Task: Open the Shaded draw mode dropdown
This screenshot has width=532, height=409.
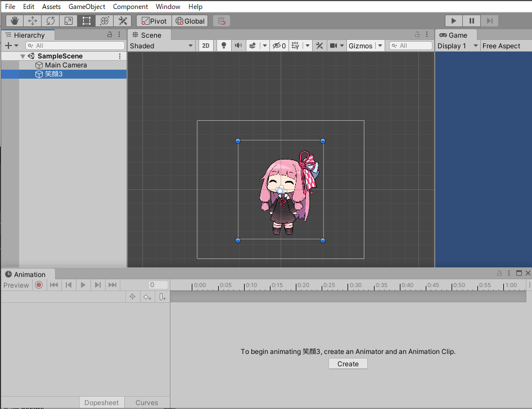Action: 161,46
